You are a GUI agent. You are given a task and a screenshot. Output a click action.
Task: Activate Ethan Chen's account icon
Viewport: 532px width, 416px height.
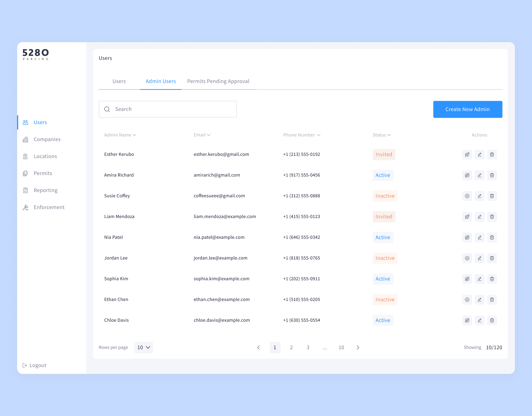click(467, 299)
